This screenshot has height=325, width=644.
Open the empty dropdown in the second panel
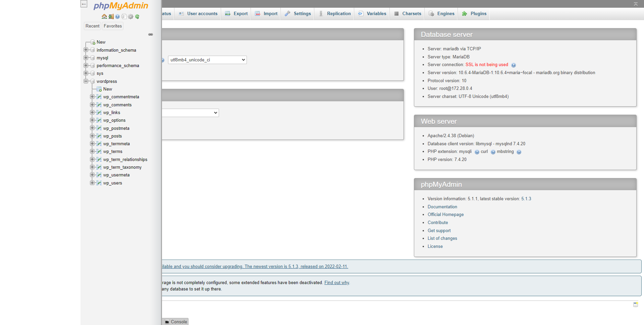pyautogui.click(x=190, y=113)
